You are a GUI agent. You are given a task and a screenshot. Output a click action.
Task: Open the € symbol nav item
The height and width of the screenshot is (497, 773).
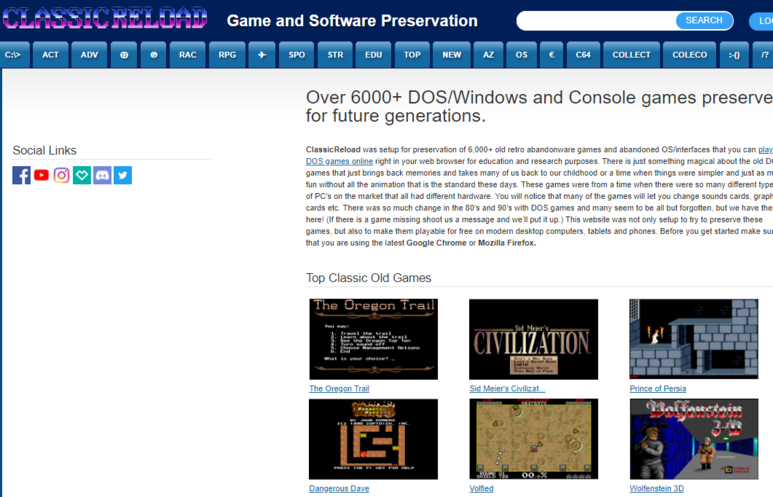[552, 55]
